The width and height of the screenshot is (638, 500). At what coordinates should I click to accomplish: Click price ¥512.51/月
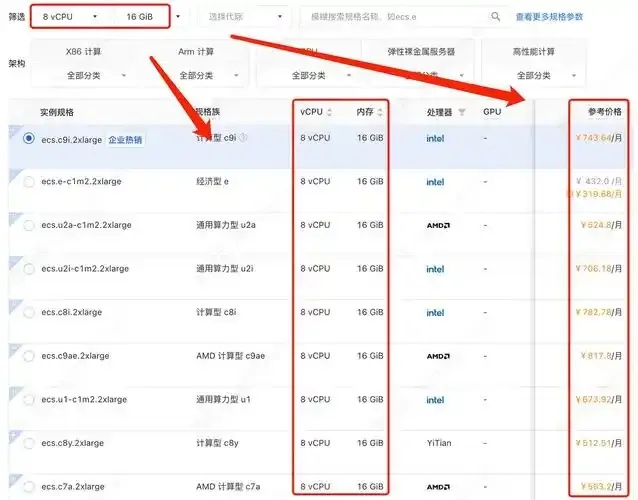[x=599, y=443]
